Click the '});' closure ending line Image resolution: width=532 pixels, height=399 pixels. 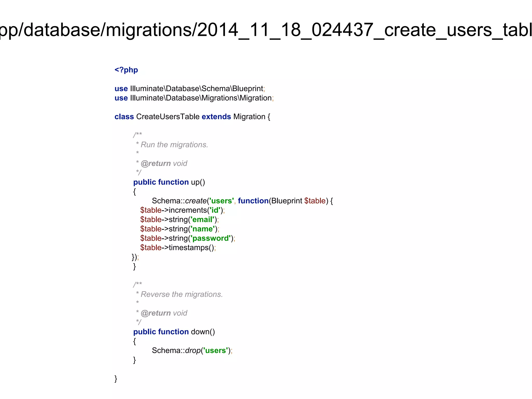pos(135,257)
